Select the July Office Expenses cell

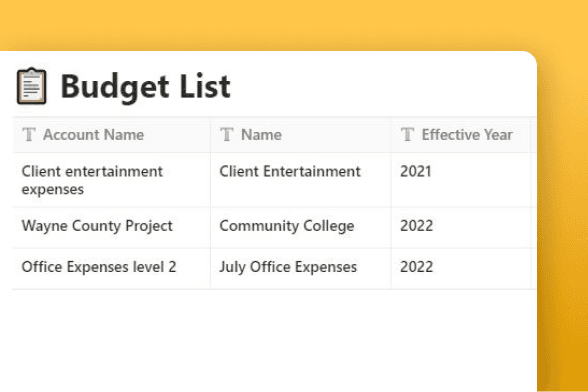pyautogui.click(x=301, y=269)
